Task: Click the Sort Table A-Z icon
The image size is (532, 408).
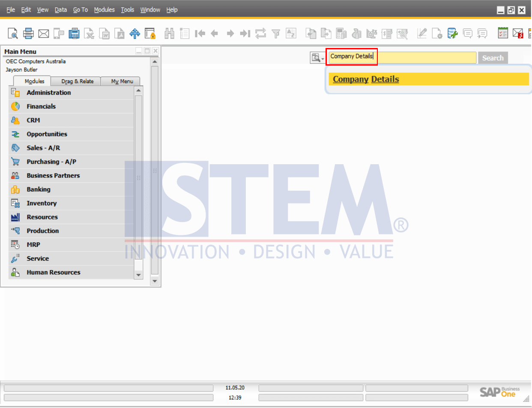Action: (291, 33)
